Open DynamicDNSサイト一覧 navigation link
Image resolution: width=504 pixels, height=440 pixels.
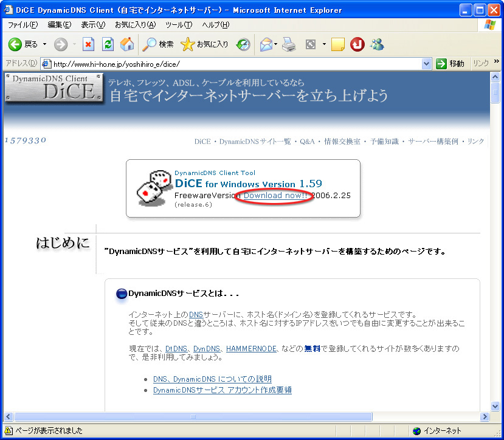255,142
